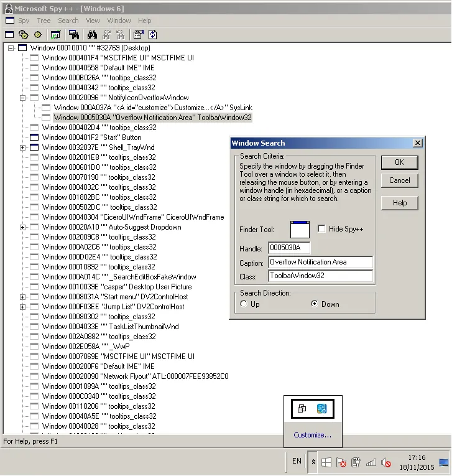Open the Help menu

145,21
